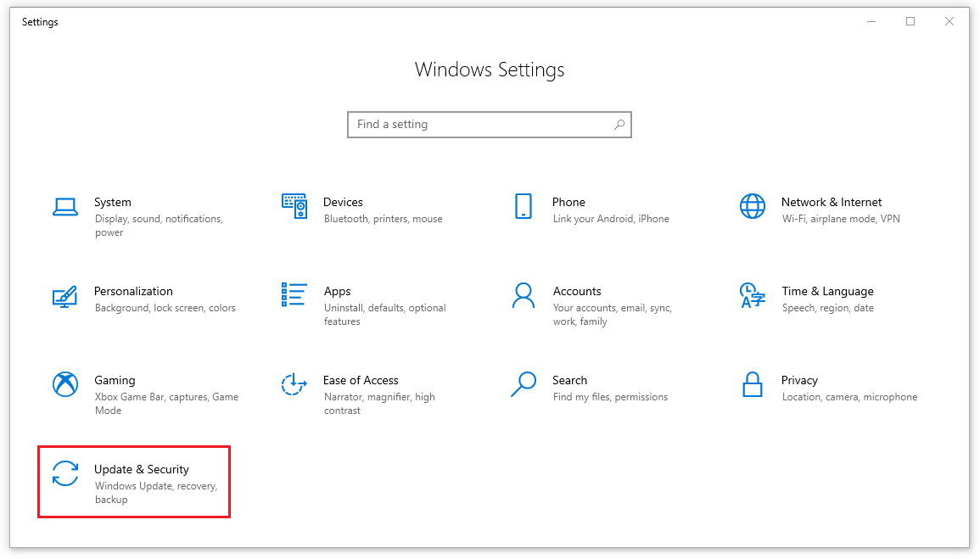Click the magnifier icon in the search box
Image resolution: width=980 pixels, height=559 pixels.
point(619,124)
